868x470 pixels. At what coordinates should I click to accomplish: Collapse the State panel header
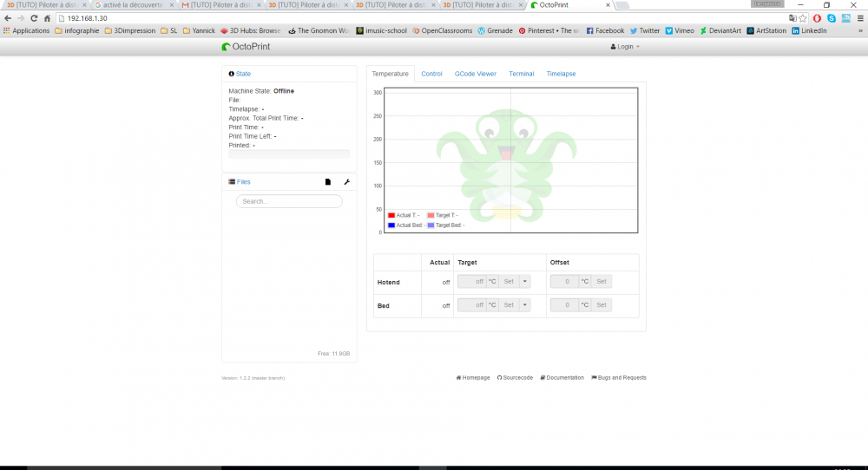240,74
